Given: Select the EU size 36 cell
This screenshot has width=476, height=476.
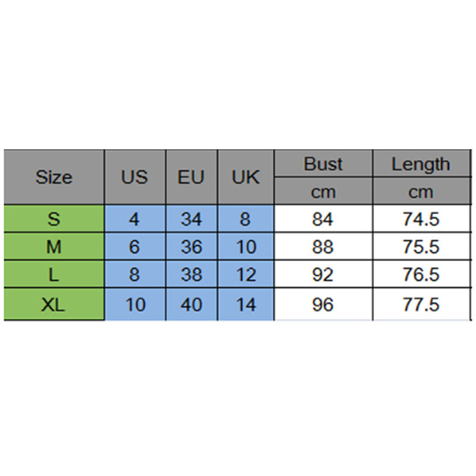Looking at the screenshot, I should [191, 247].
